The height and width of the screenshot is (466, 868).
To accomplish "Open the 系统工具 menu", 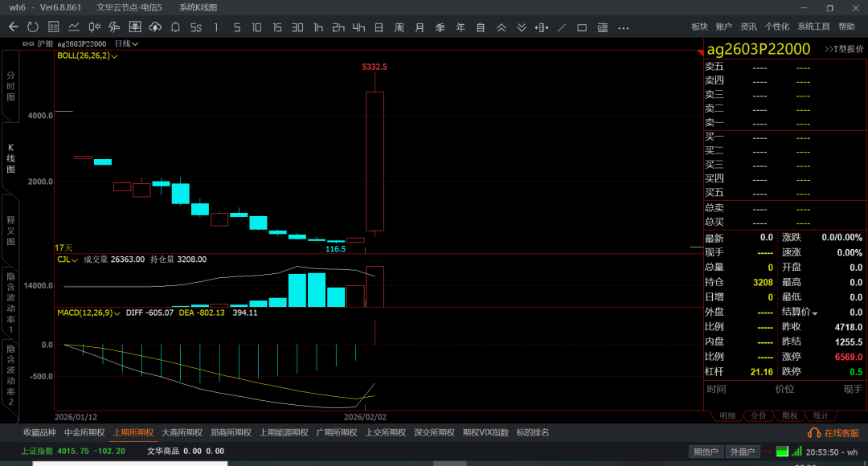I will 813,27.
